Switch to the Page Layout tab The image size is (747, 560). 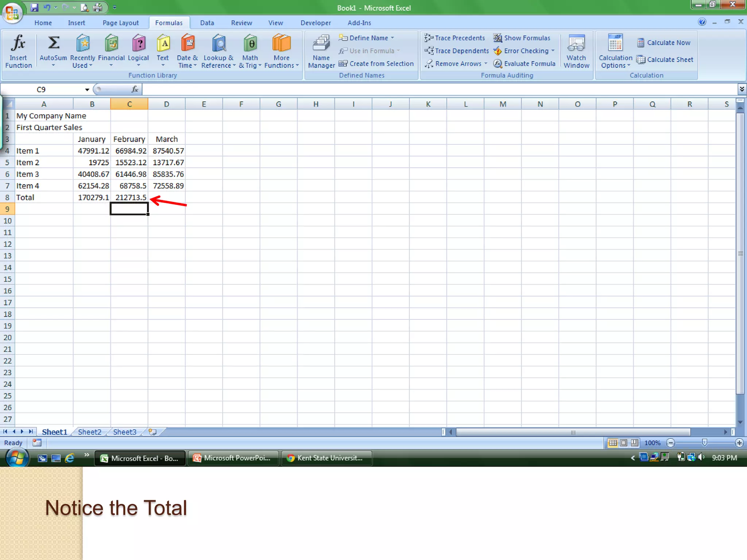(x=121, y=23)
